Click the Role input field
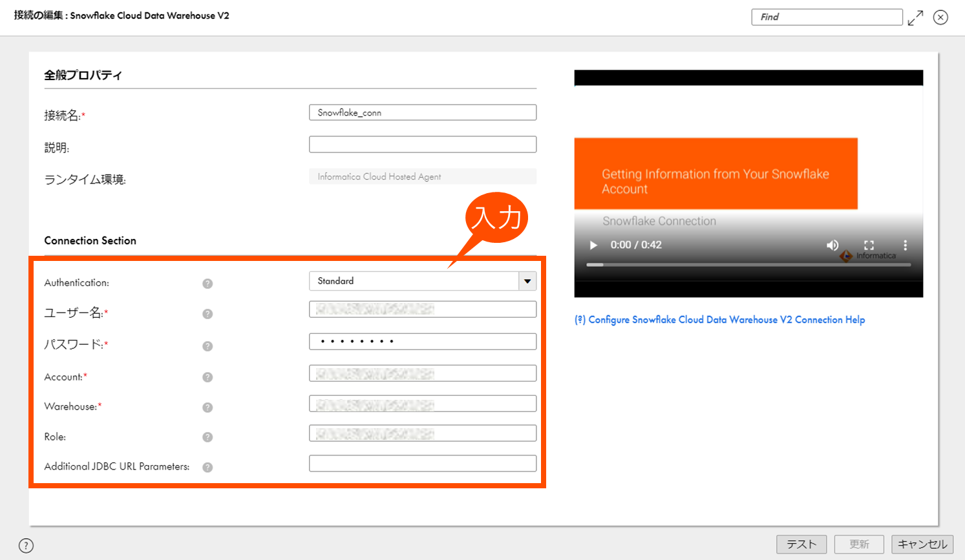This screenshot has height=560, width=965. (423, 433)
